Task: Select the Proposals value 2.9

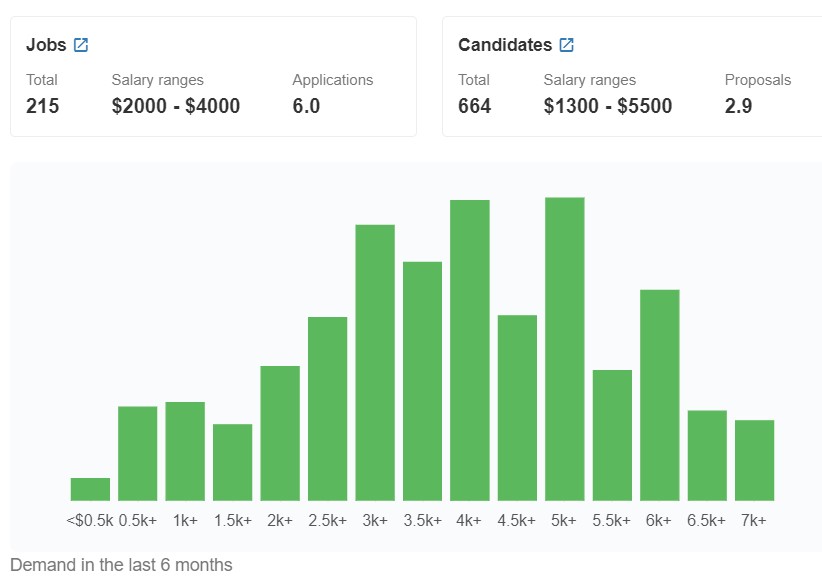Action: pyautogui.click(x=740, y=106)
